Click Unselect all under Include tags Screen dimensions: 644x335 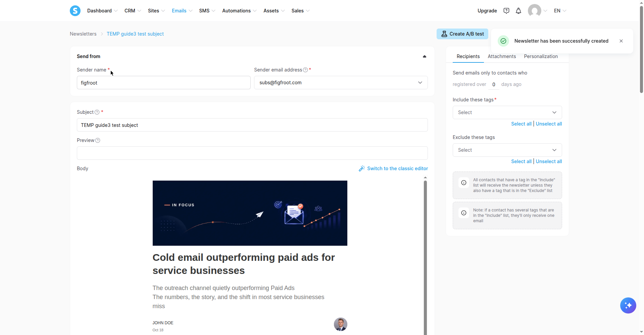(549, 124)
